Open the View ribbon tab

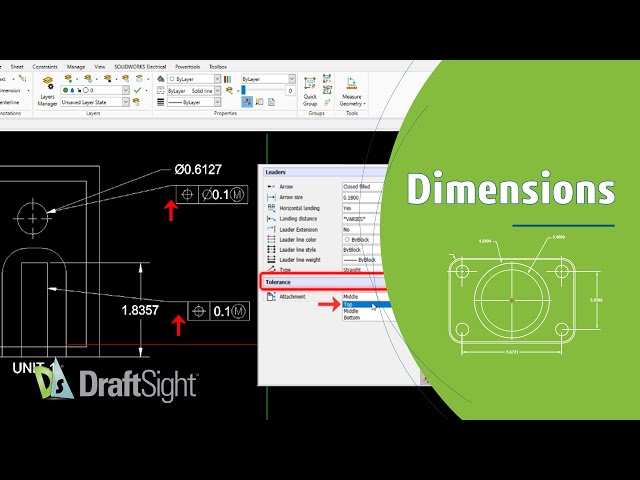100,67
